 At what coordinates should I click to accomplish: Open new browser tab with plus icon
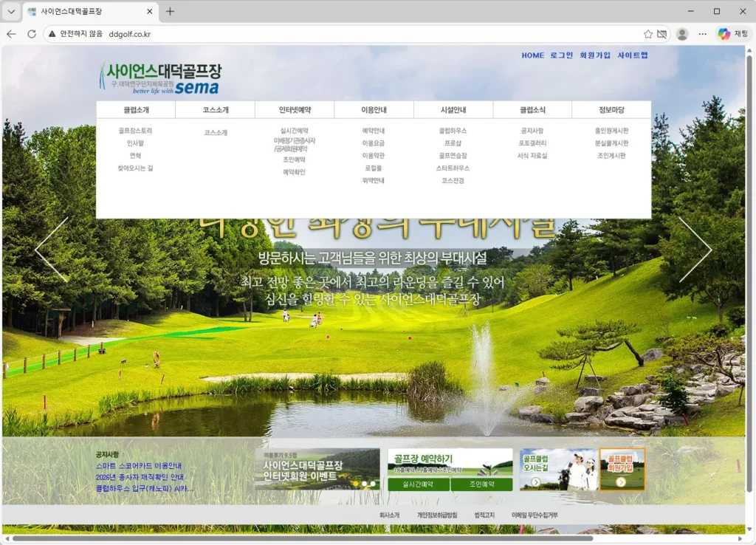170,12
